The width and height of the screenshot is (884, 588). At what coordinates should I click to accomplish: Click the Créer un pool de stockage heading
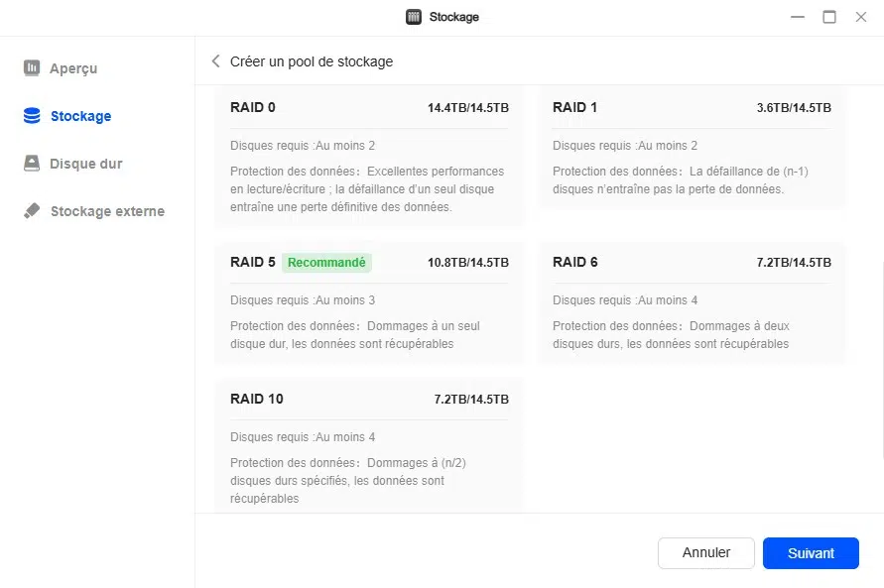click(312, 61)
